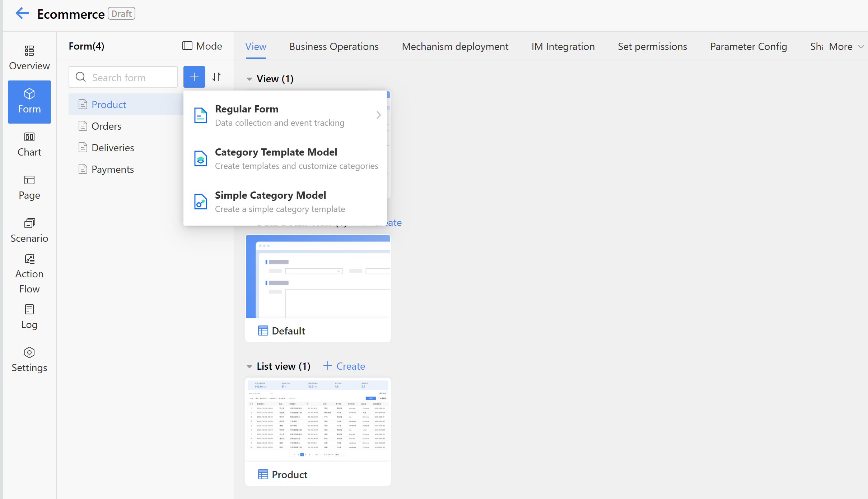
Task: Collapse the View (1) section
Action: (249, 79)
